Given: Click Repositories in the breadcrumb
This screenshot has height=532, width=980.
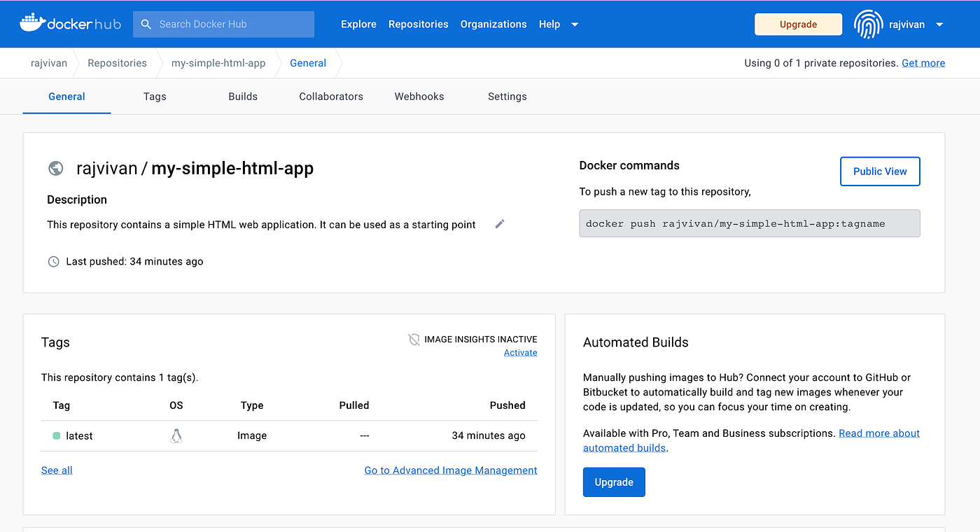Looking at the screenshot, I should point(117,63).
